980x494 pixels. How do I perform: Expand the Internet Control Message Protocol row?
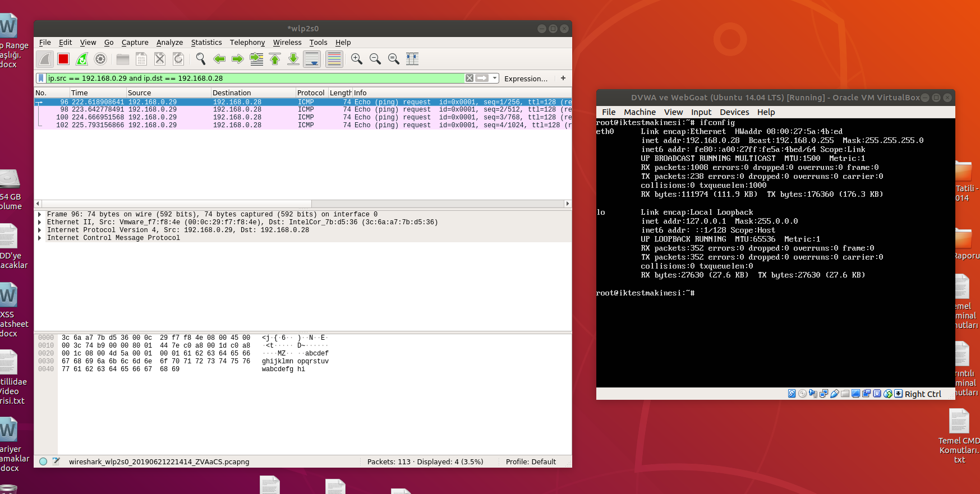[x=39, y=238]
